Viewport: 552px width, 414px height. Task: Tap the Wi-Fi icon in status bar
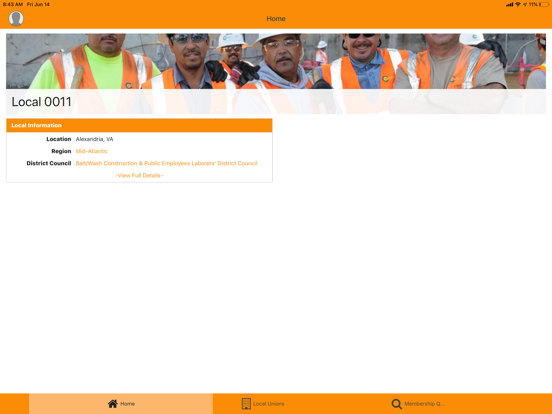point(518,4)
